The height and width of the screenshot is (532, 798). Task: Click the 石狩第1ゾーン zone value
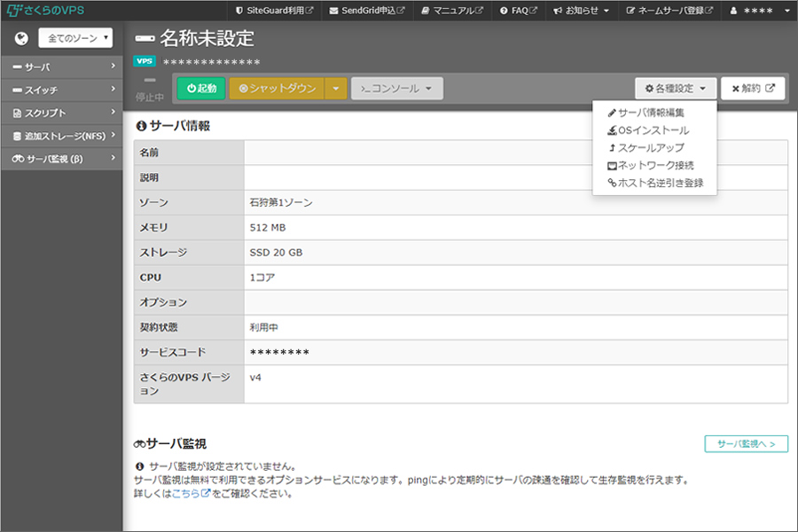tap(281, 203)
